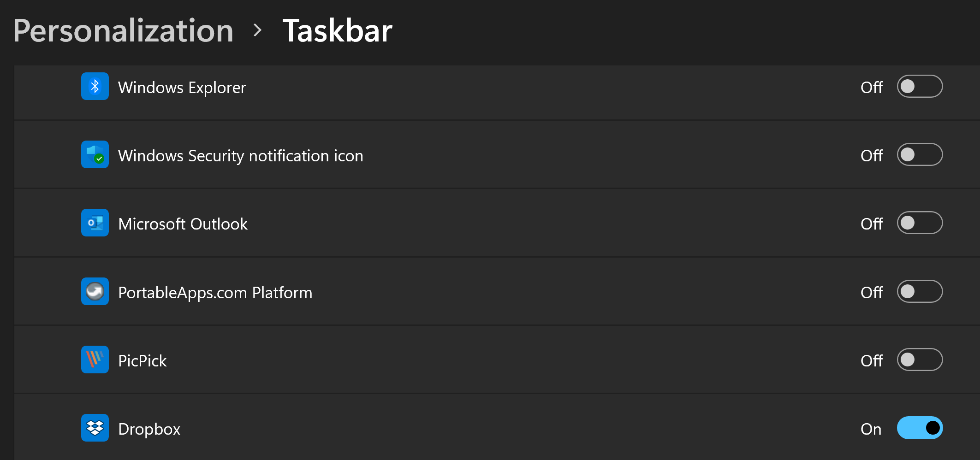Click the Windows Security shield icon
Image resolution: width=980 pixels, height=460 pixels.
(95, 154)
